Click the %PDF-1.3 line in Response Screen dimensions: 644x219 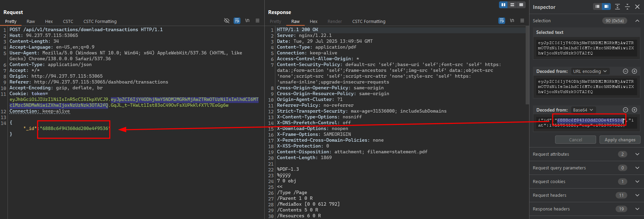pos(288,169)
